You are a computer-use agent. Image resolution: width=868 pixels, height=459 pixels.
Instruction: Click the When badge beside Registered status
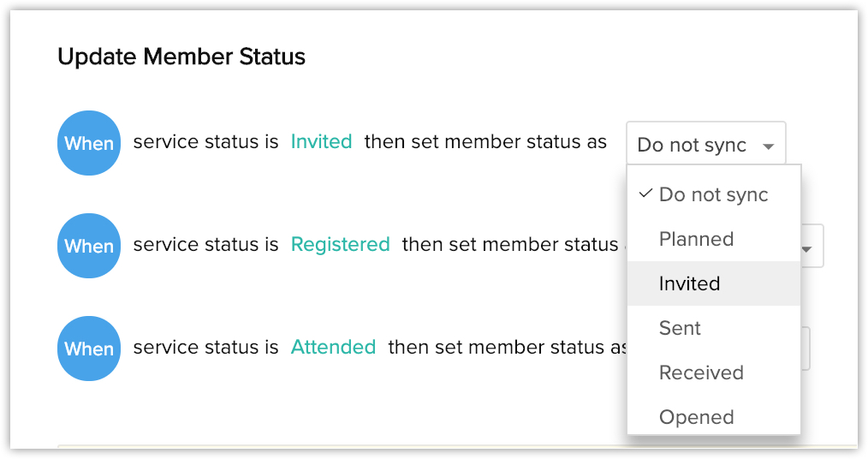pyautogui.click(x=88, y=246)
